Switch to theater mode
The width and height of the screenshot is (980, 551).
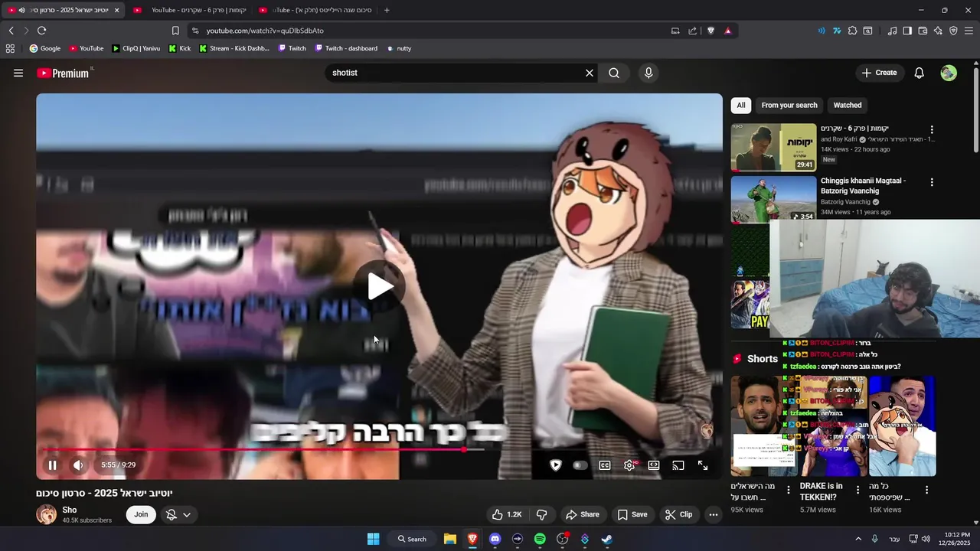point(654,465)
